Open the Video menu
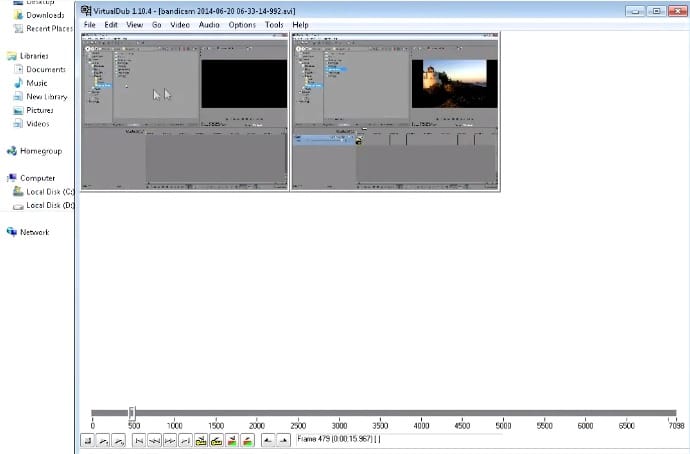Viewport: 690px width, 454px height. click(180, 24)
